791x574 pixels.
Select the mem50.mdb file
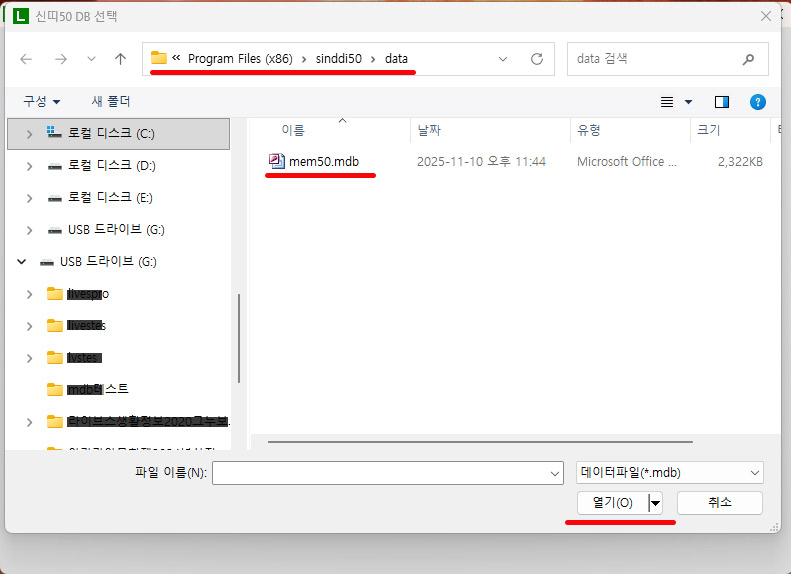point(322,161)
